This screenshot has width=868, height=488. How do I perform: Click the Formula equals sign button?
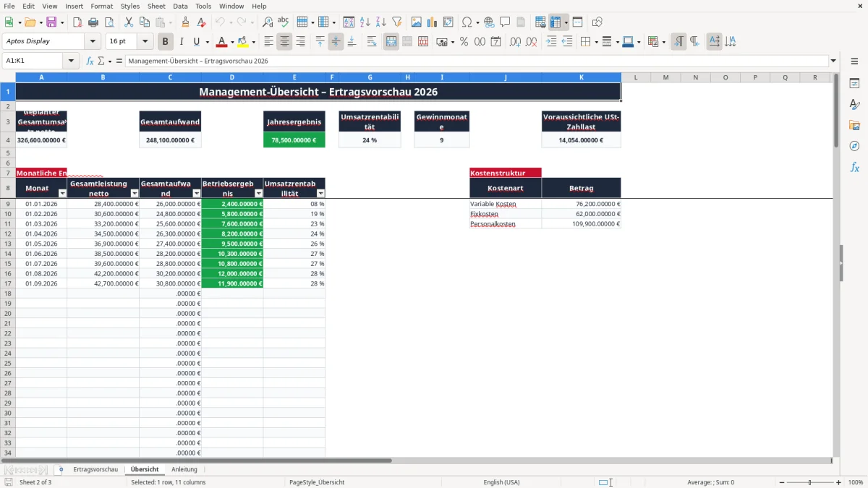pos(119,61)
